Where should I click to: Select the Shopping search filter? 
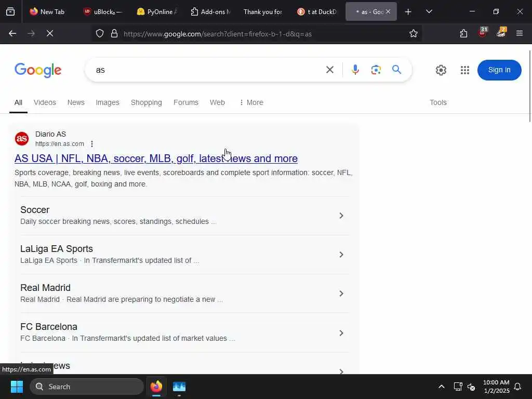click(146, 102)
